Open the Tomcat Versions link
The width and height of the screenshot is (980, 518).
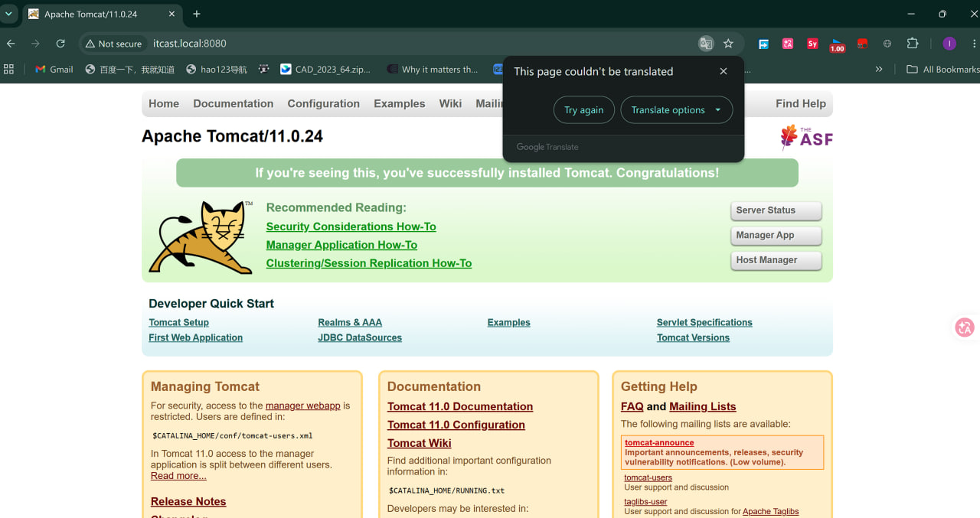coord(693,337)
